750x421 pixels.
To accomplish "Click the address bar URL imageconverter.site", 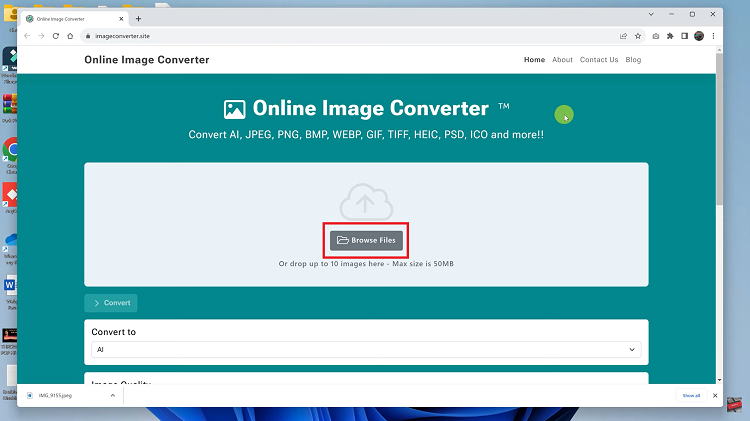I will pos(122,36).
